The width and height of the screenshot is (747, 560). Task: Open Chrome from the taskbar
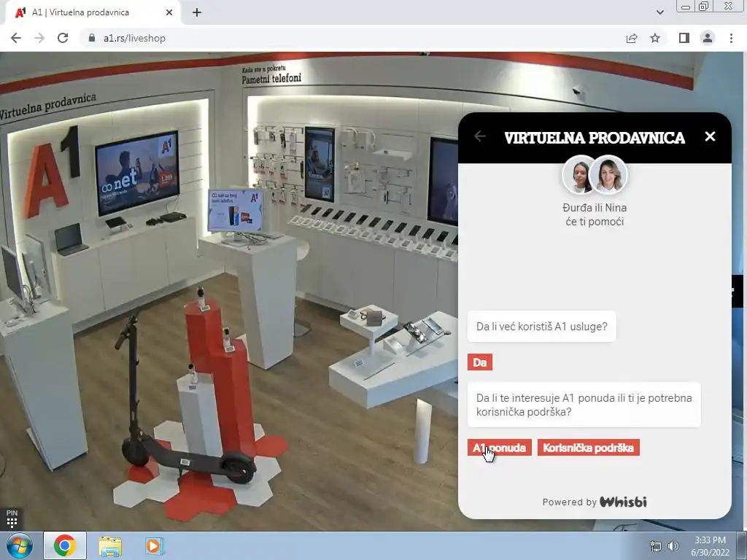[x=65, y=545]
